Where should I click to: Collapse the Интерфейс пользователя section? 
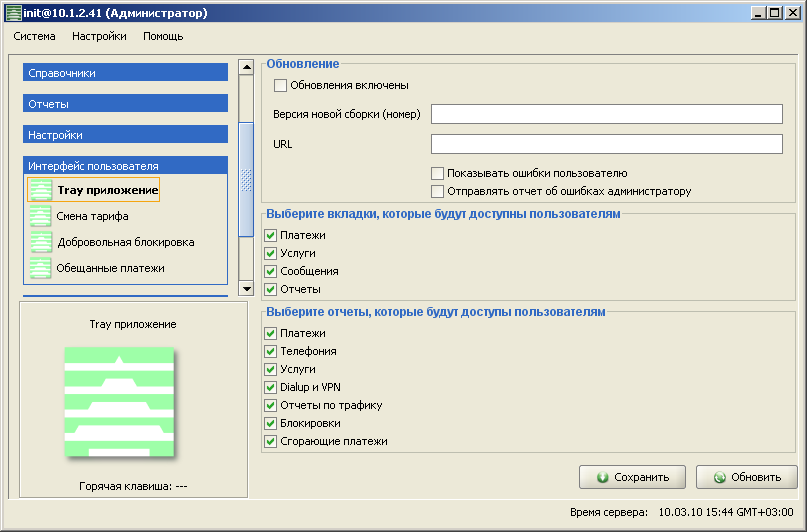pos(126,165)
